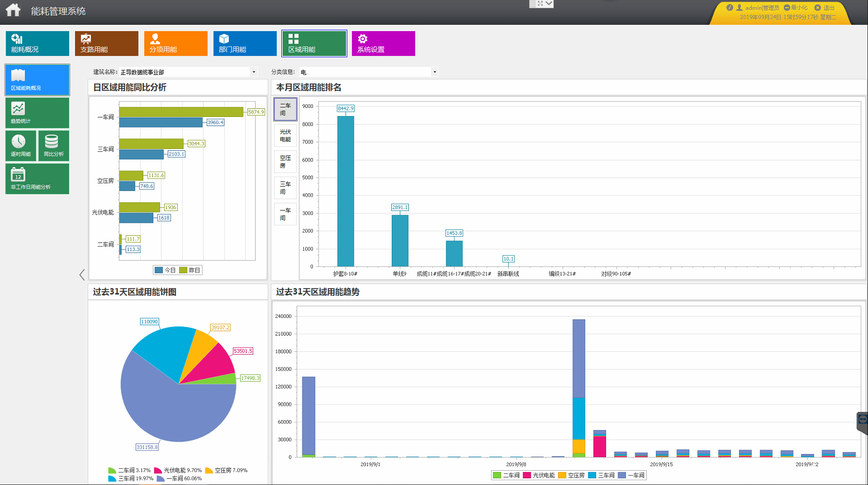Screen dimensions: 868x485
Task: Open 分项用能 sub-item energy module
Action: [176, 43]
